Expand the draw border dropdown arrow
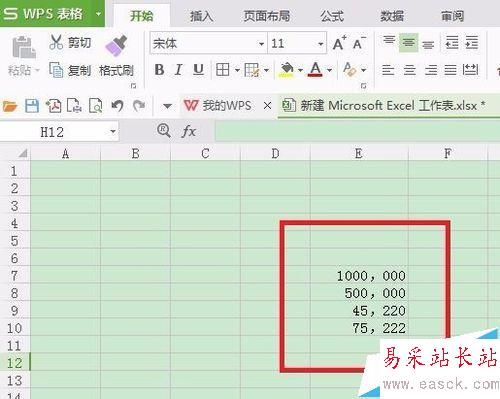This screenshot has width=500, height=399. (266, 70)
